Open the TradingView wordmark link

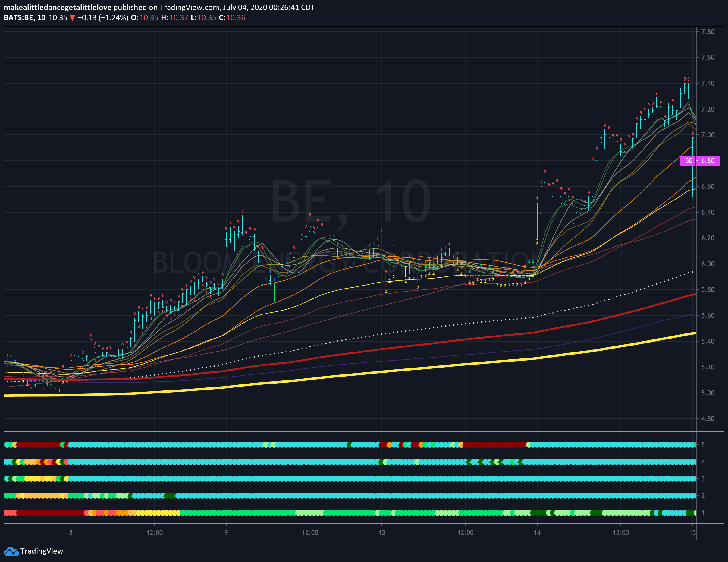tap(42, 551)
